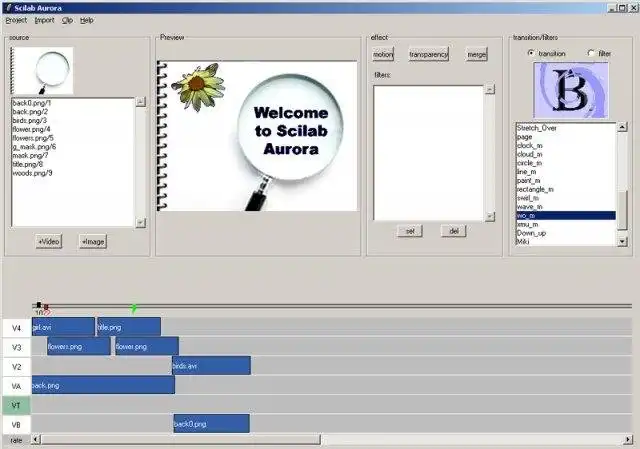Click transition list scroll up arrow

[x=622, y=127]
